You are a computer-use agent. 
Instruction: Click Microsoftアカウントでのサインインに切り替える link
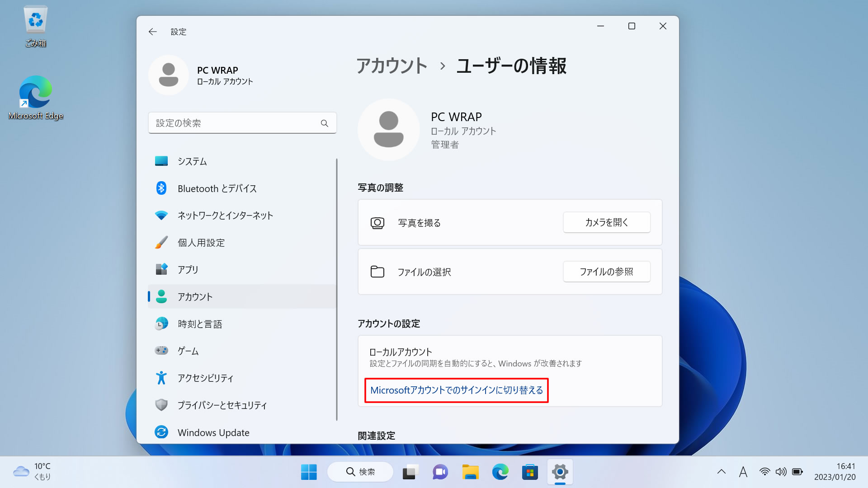457,390
